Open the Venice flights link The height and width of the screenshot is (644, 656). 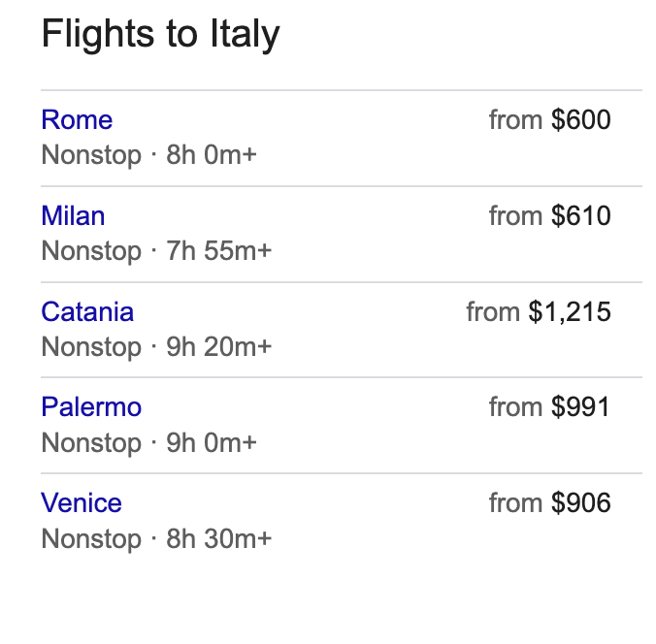tap(82, 503)
